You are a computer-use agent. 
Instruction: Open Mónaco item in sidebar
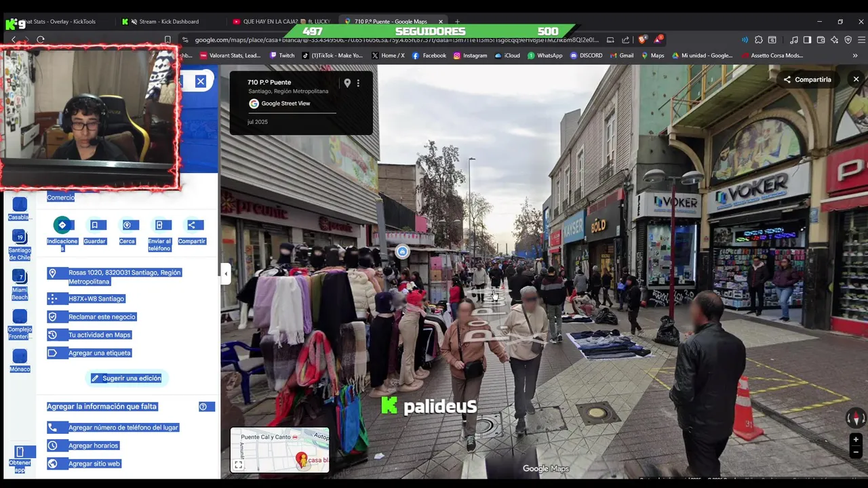[x=20, y=361]
